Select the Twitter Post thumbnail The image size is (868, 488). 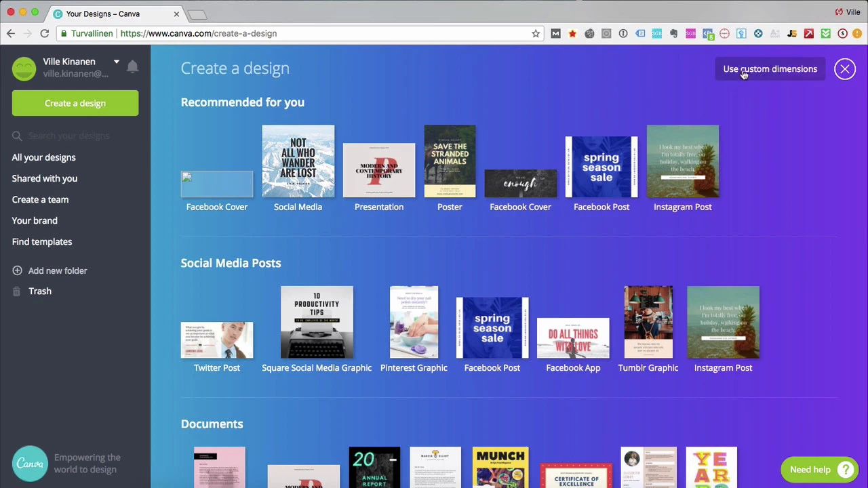pos(217,340)
